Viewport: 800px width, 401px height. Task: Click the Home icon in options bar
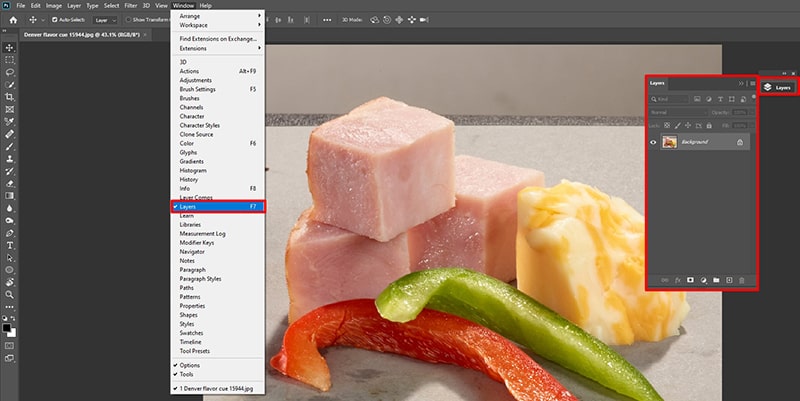(10, 19)
